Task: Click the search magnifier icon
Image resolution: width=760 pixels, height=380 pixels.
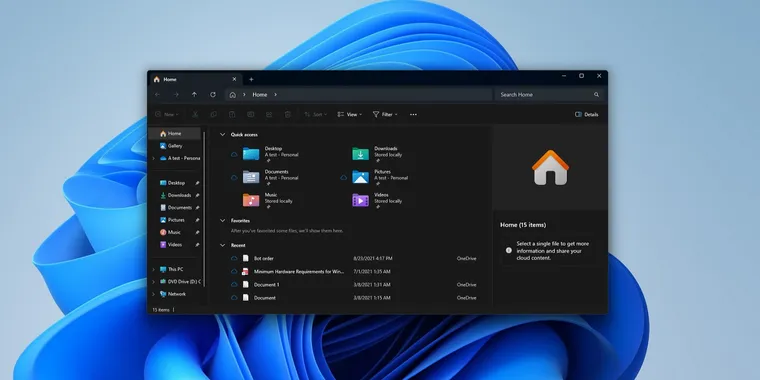Action: pos(596,95)
